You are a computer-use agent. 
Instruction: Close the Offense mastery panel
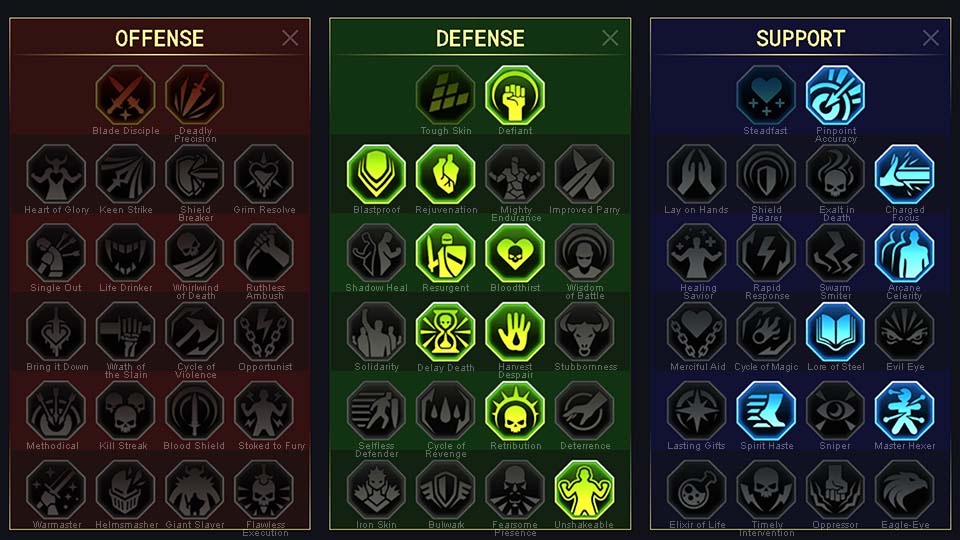290,38
